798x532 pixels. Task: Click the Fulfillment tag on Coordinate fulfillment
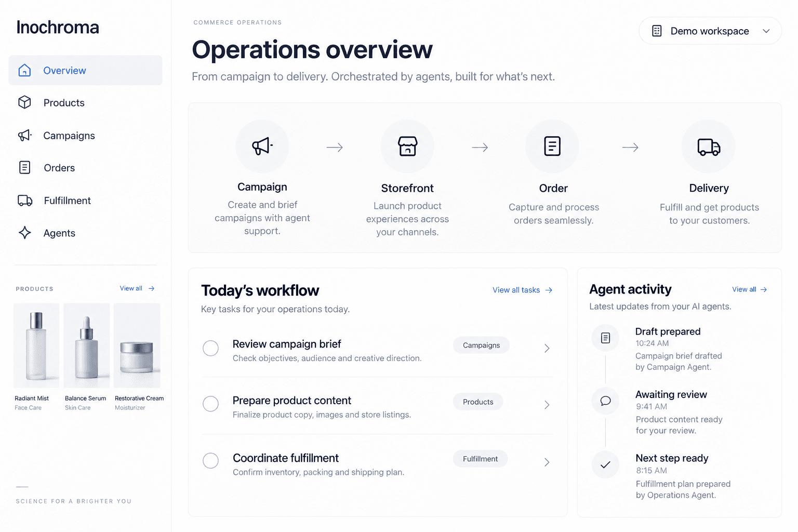(480, 459)
